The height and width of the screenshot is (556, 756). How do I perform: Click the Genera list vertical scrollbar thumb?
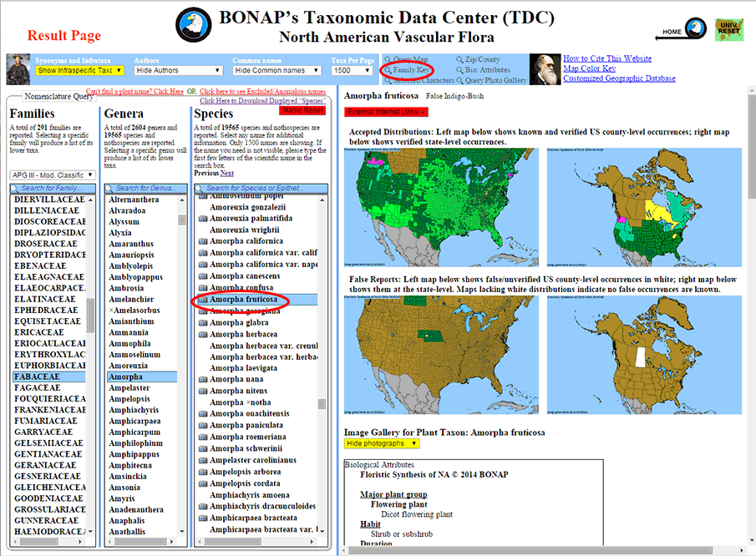(182, 220)
